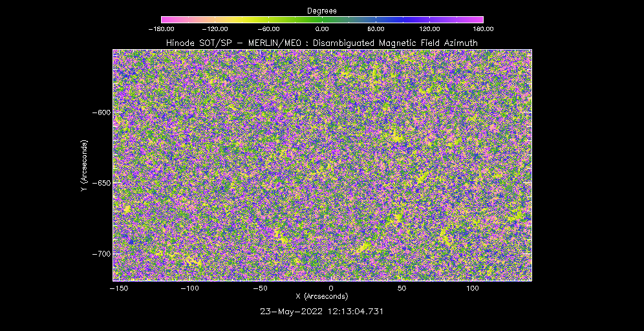Select the -150 tick on X axis
Viewport: 644px width, 331px height.
[x=116, y=287]
